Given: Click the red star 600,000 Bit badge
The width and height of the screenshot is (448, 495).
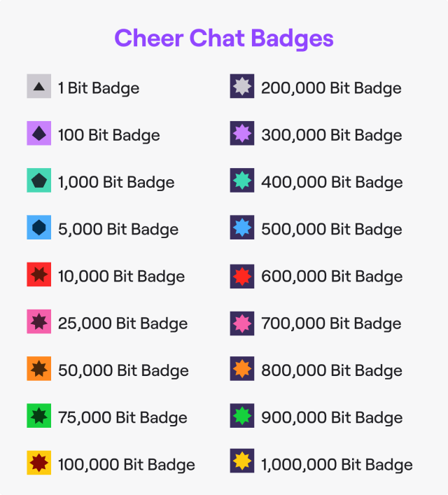Looking at the screenshot, I should (x=241, y=275).
